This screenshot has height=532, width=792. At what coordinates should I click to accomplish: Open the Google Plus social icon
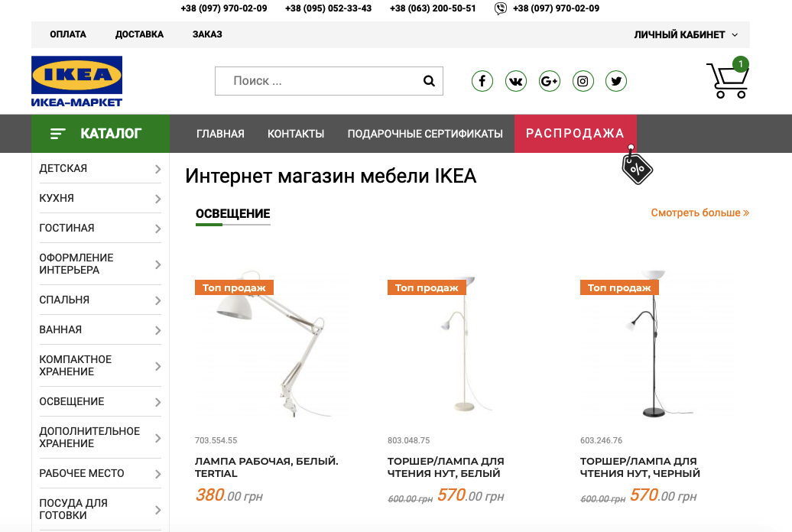click(550, 81)
